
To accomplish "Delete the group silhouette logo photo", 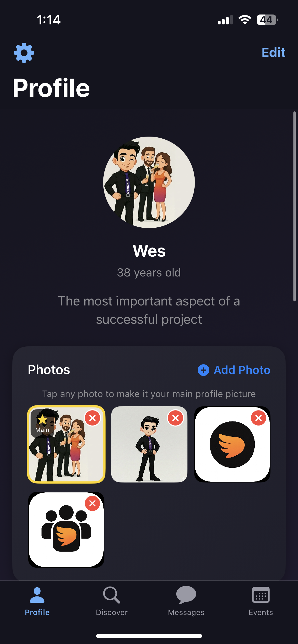I will tap(92, 504).
